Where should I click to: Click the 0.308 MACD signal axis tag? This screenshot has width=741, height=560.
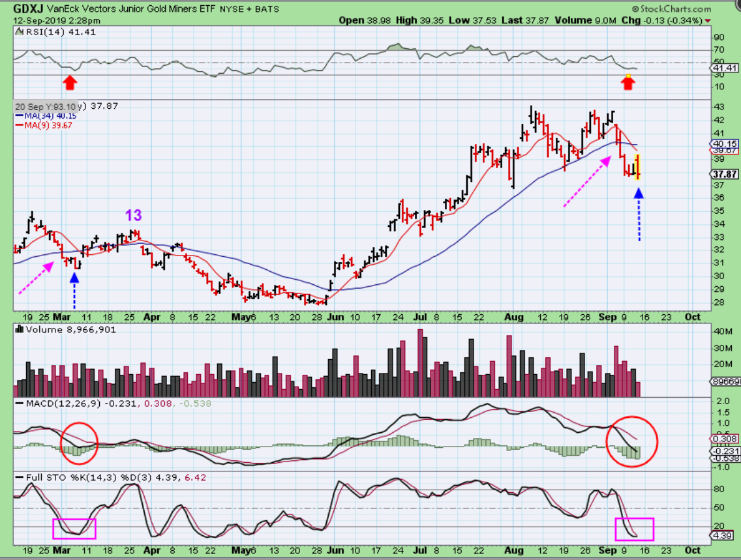pyautogui.click(x=725, y=439)
